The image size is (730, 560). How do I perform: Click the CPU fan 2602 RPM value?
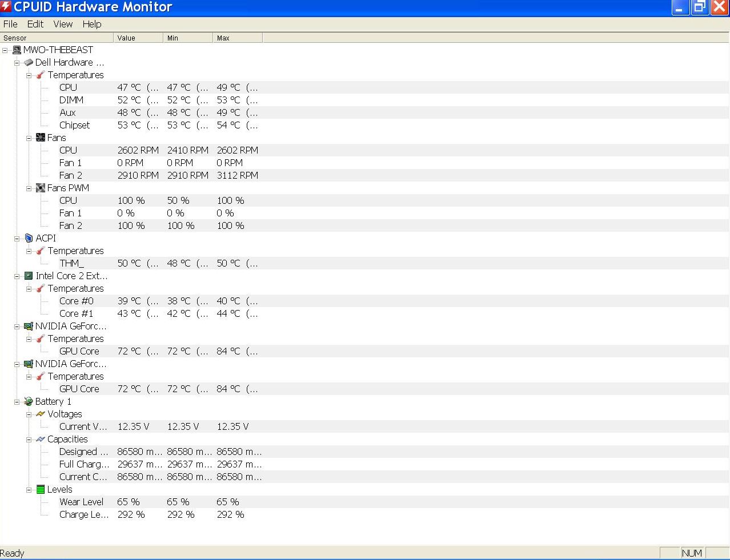click(x=138, y=150)
